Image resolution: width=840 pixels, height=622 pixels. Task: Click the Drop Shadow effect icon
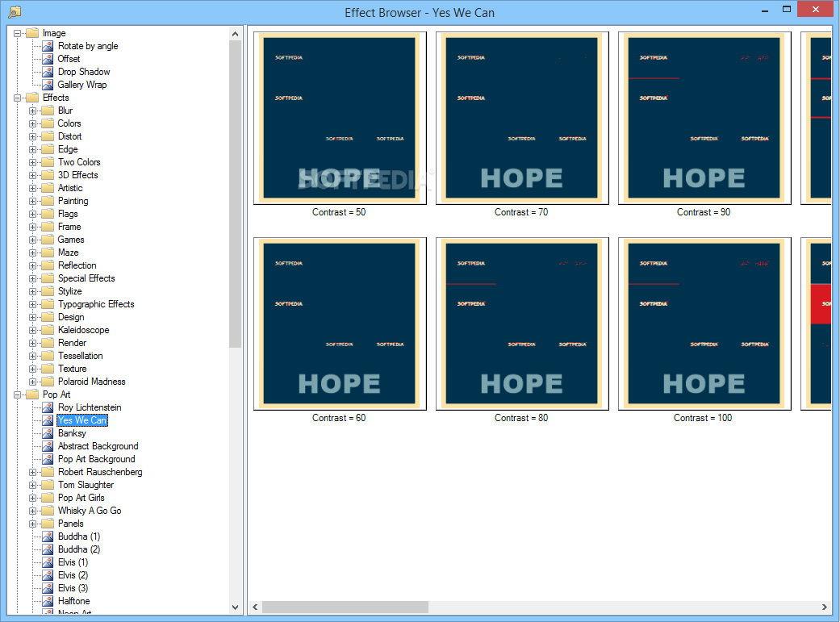(x=48, y=72)
